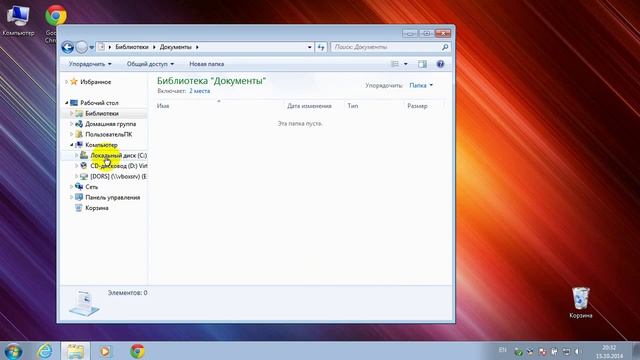This screenshot has height=360, width=640.
Task: Open the Общий доступ menu
Action: point(150,64)
